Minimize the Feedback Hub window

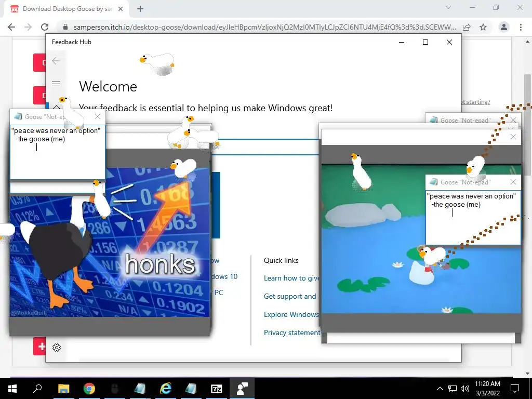coord(402,42)
